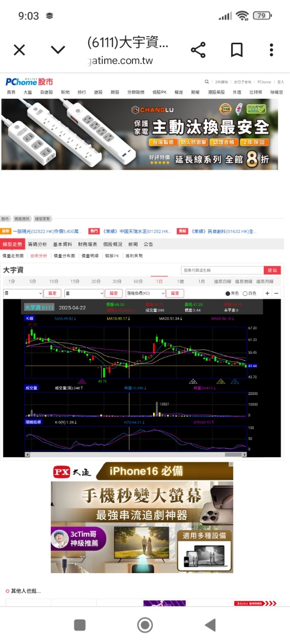
Task: Focus the 股票代碼或名稱 search field
Action: [222, 270]
